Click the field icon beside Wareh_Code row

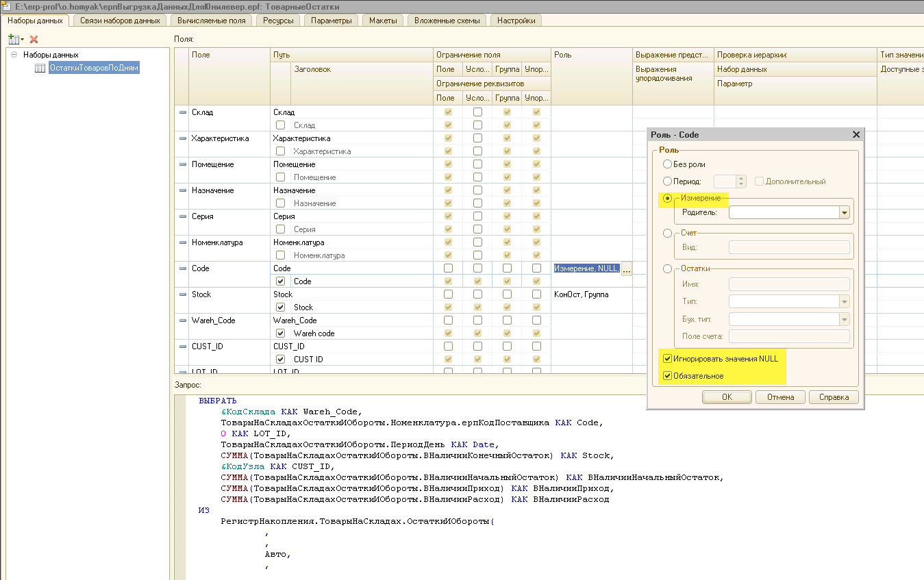(x=183, y=320)
